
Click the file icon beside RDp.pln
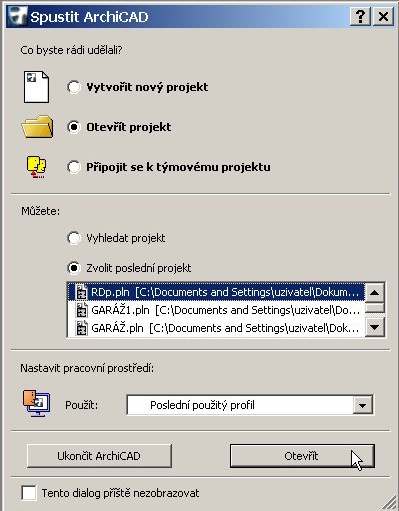click(x=81, y=292)
